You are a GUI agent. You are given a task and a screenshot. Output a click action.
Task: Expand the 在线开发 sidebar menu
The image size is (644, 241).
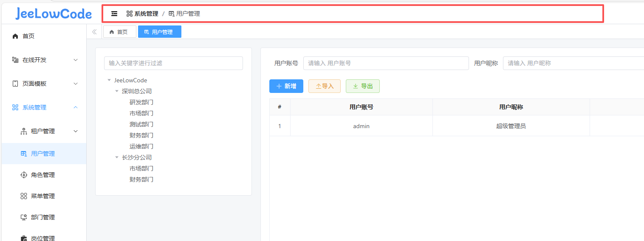[76, 60]
